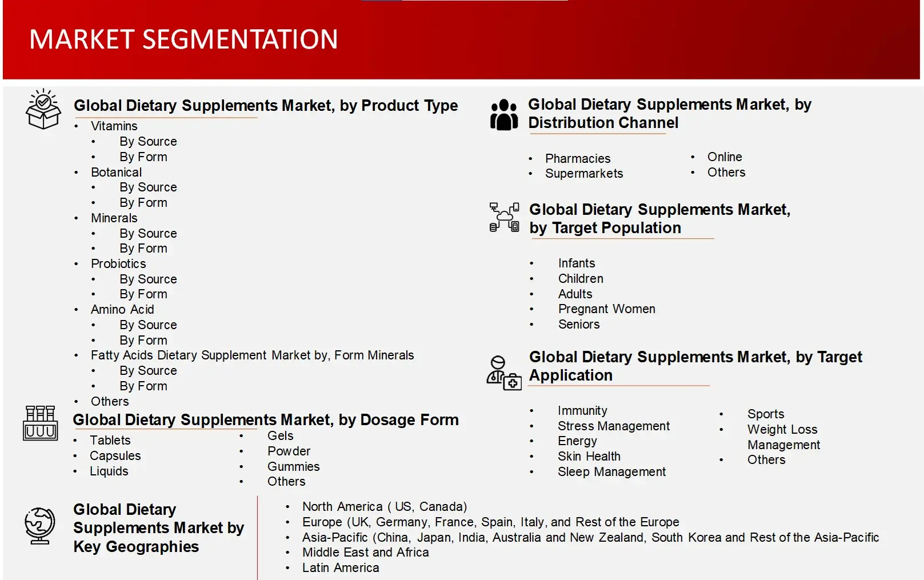Click the Fatty Acids Dietary Supplement line
Viewport: 924px width, 580px height.
point(253,355)
